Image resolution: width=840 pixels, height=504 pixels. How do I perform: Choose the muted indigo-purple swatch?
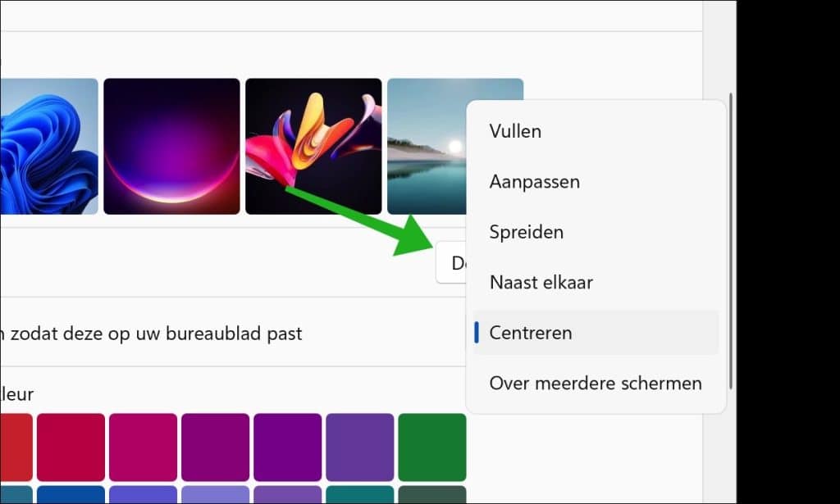[359, 447]
